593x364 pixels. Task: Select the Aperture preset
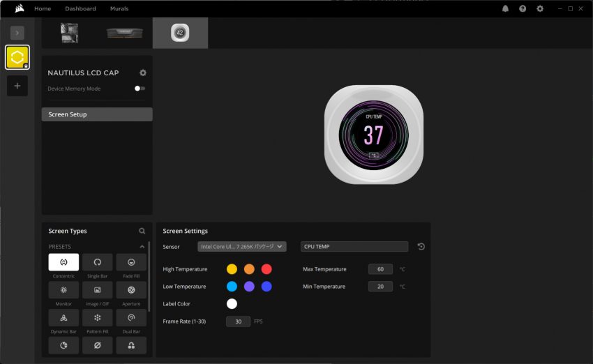click(131, 290)
